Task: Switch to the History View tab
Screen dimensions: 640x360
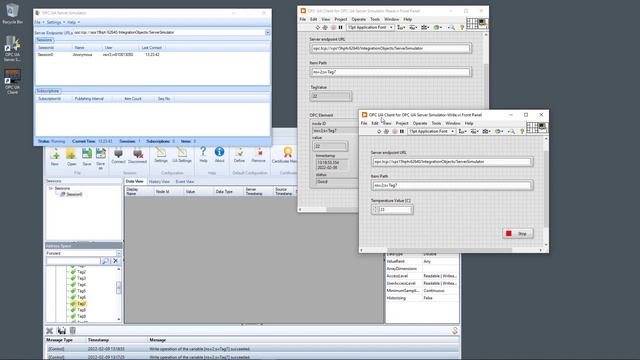Action: pos(159,182)
